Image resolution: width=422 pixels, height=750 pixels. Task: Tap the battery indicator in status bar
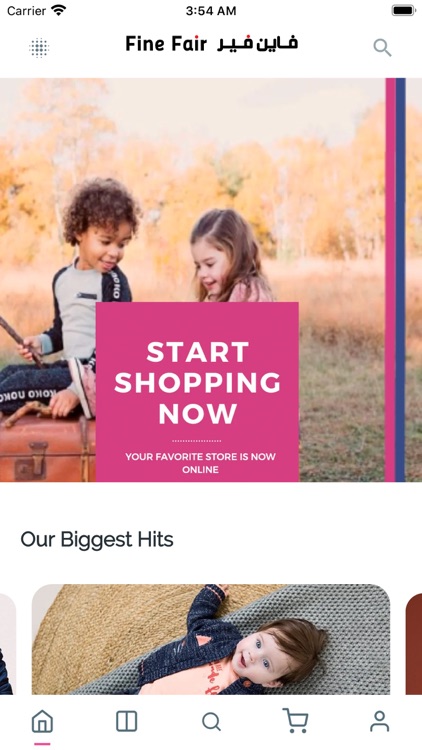[x=403, y=11]
